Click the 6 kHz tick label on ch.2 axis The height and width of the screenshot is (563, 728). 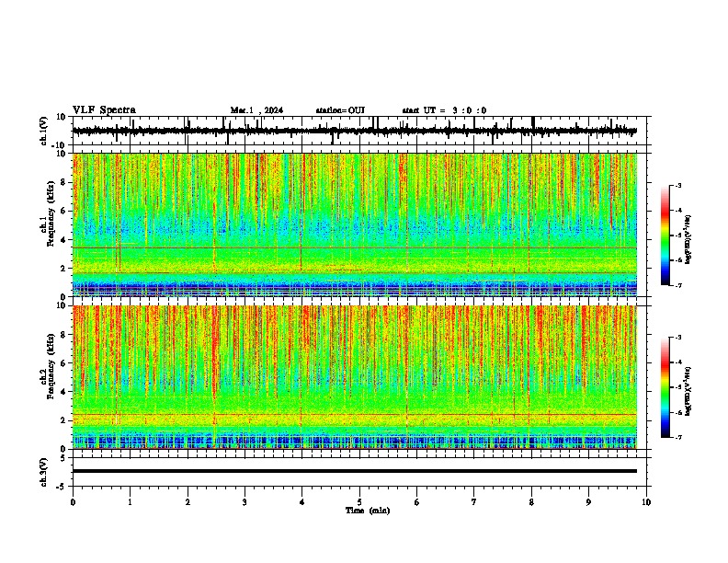coord(63,363)
